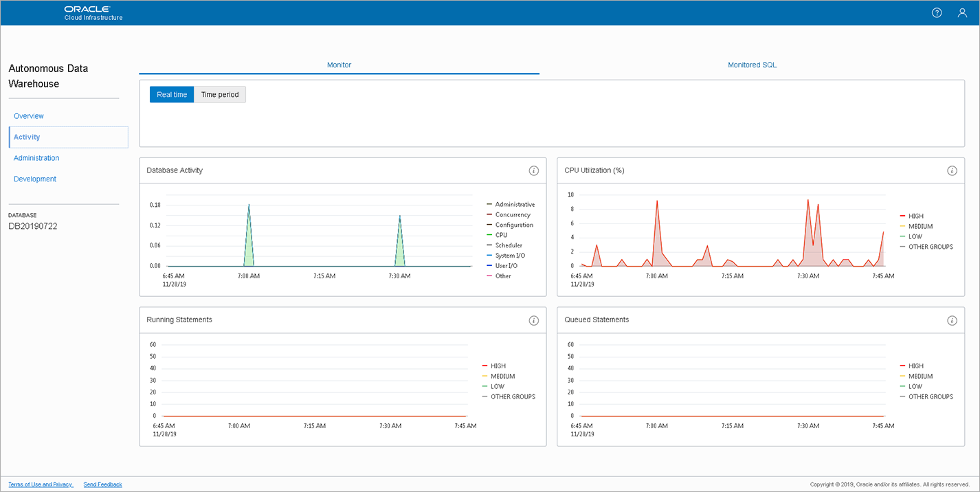Screen dimensions: 980x492
Task: Open the help question mark icon
Action: pos(937,12)
